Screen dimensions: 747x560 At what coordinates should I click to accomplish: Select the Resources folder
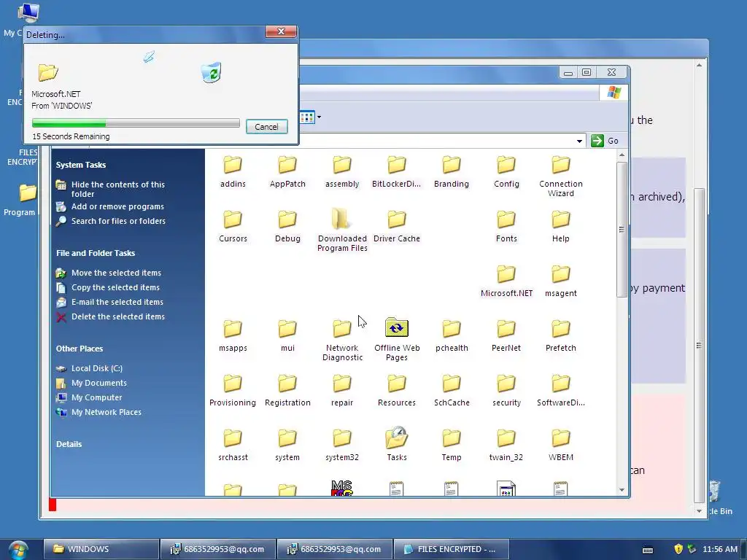[x=396, y=391]
